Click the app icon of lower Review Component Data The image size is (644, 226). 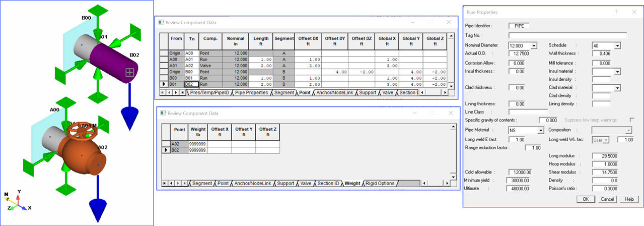[x=163, y=113]
